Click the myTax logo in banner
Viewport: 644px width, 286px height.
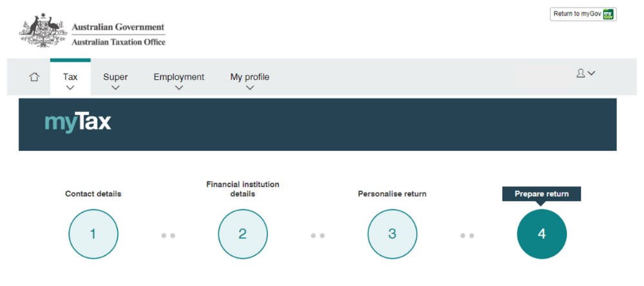78,123
